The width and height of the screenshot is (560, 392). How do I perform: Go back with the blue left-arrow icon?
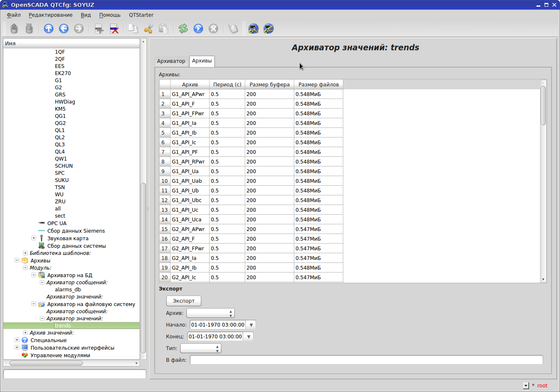click(64, 29)
